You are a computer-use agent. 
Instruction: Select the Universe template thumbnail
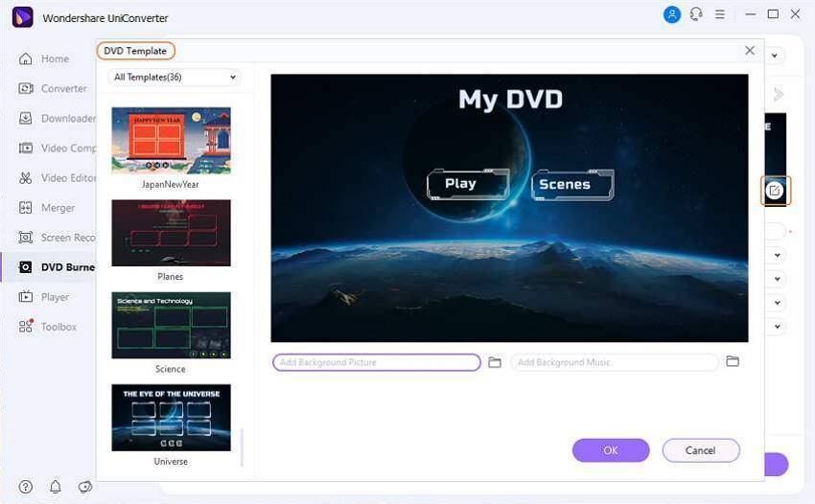point(171,418)
